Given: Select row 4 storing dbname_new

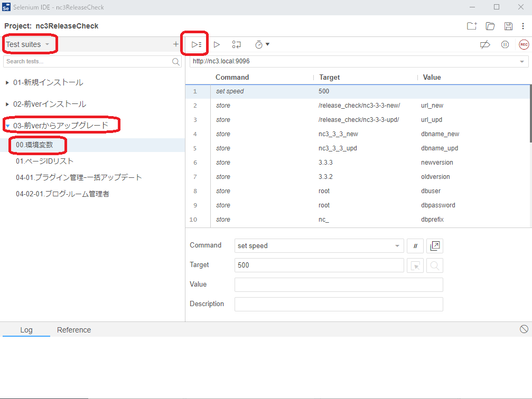Looking at the screenshot, I should pos(358,134).
